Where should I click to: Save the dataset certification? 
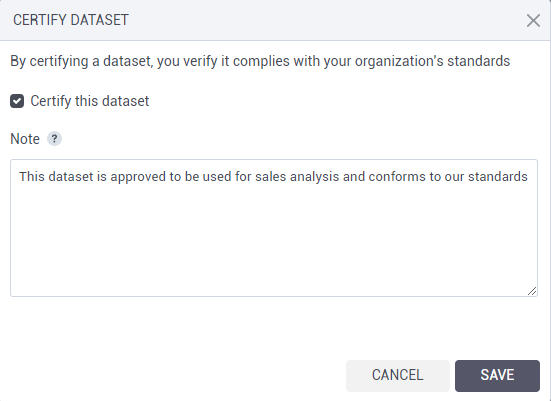point(497,375)
